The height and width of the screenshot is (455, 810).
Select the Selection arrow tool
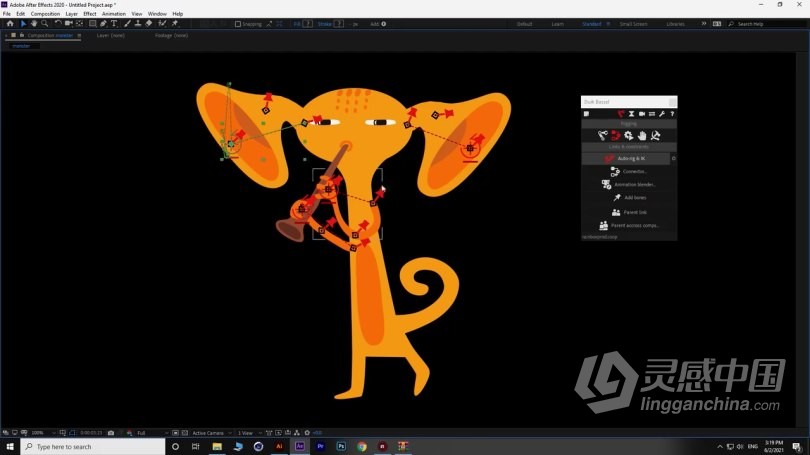[x=23, y=24]
